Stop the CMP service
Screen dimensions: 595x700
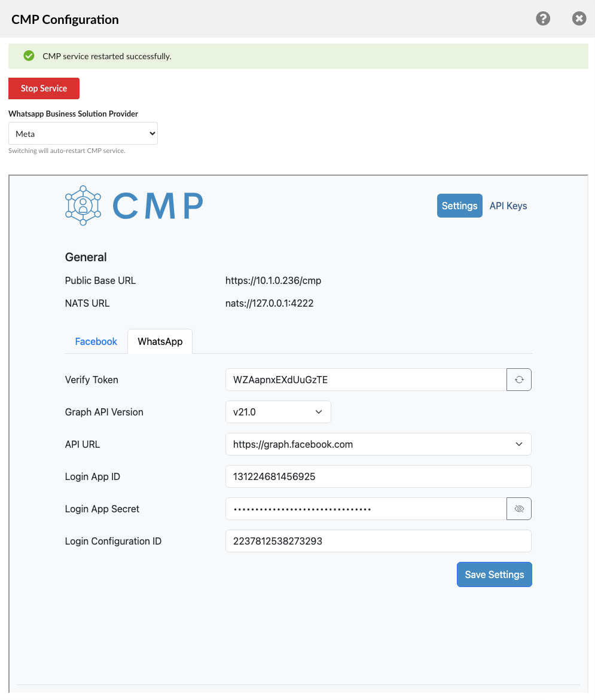[44, 88]
